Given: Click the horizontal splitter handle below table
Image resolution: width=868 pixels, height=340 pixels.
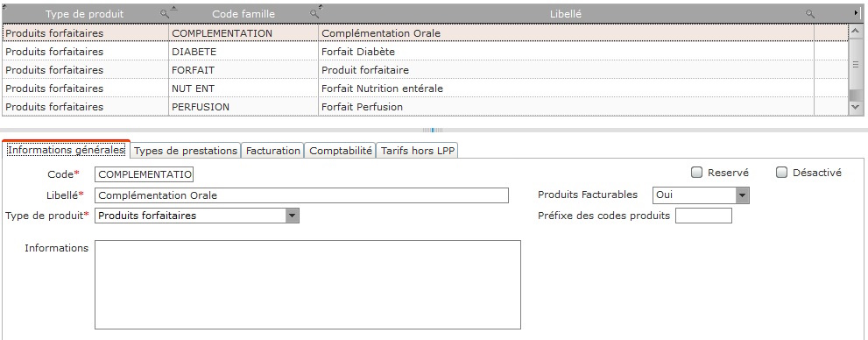Looking at the screenshot, I should click(x=433, y=131).
